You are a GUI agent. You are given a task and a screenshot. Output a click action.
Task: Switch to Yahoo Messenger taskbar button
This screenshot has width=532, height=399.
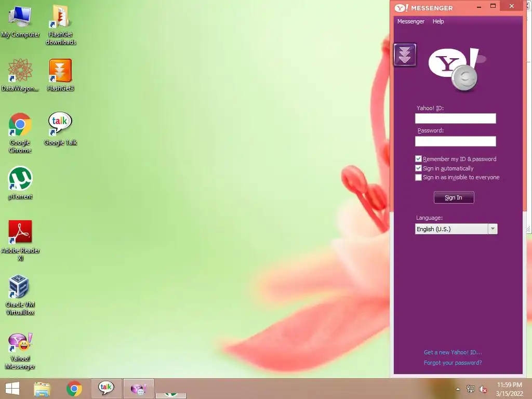(138, 389)
